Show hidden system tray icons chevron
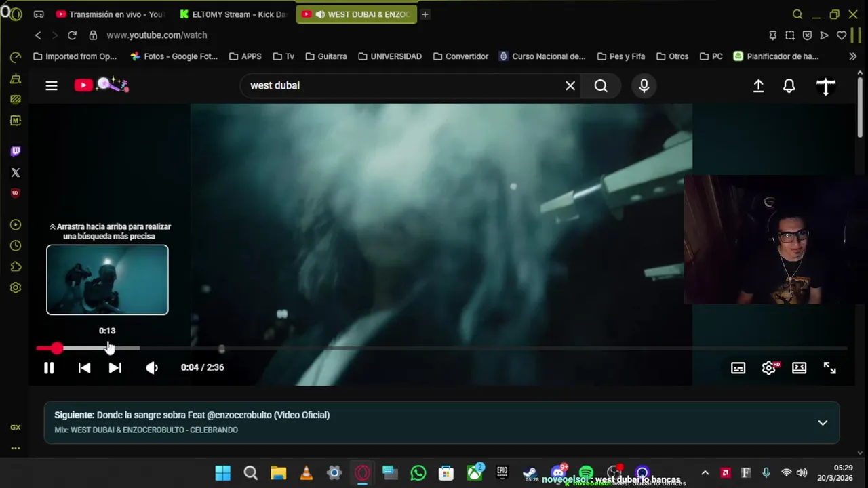 [x=705, y=473]
